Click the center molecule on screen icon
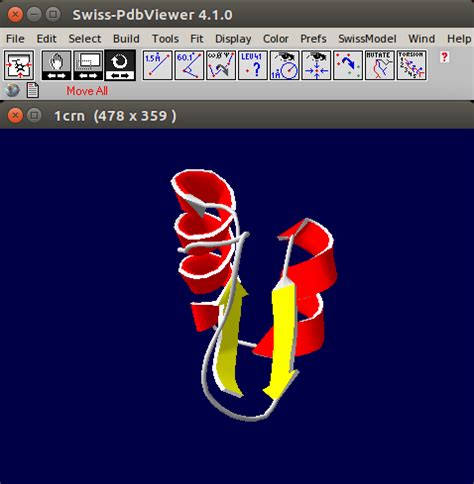474x484 pixels. tap(19, 65)
